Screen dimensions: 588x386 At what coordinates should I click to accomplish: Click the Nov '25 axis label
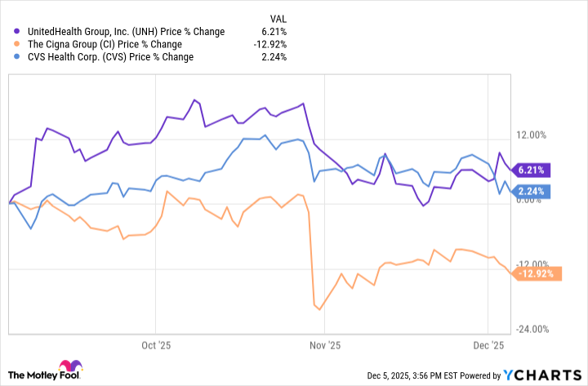(x=327, y=344)
